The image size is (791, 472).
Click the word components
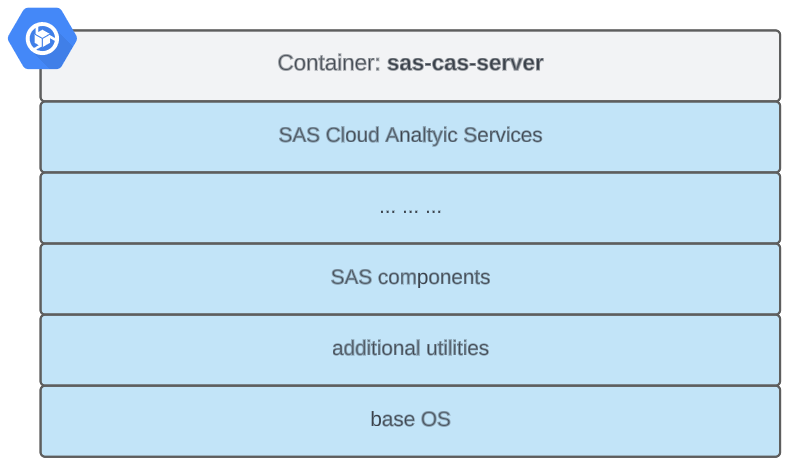coord(434,277)
